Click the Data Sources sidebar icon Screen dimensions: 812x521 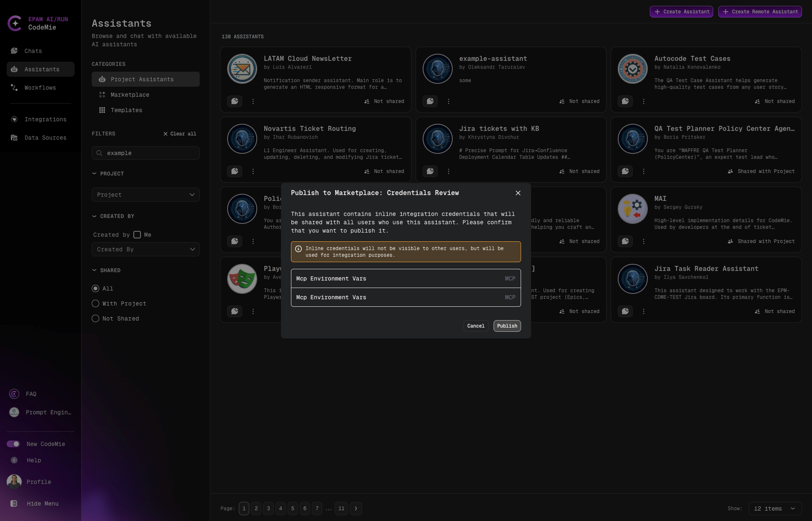14,138
